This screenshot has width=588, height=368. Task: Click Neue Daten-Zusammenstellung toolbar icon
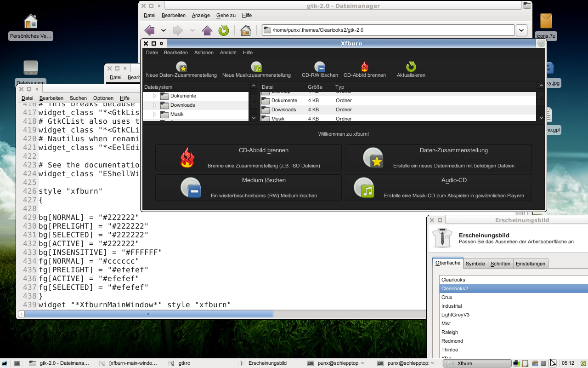tap(181, 67)
